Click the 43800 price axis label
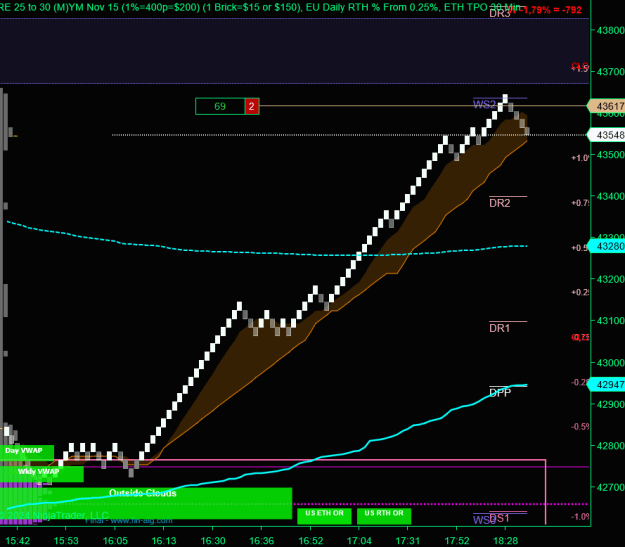This screenshot has width=625, height=547. click(610, 30)
